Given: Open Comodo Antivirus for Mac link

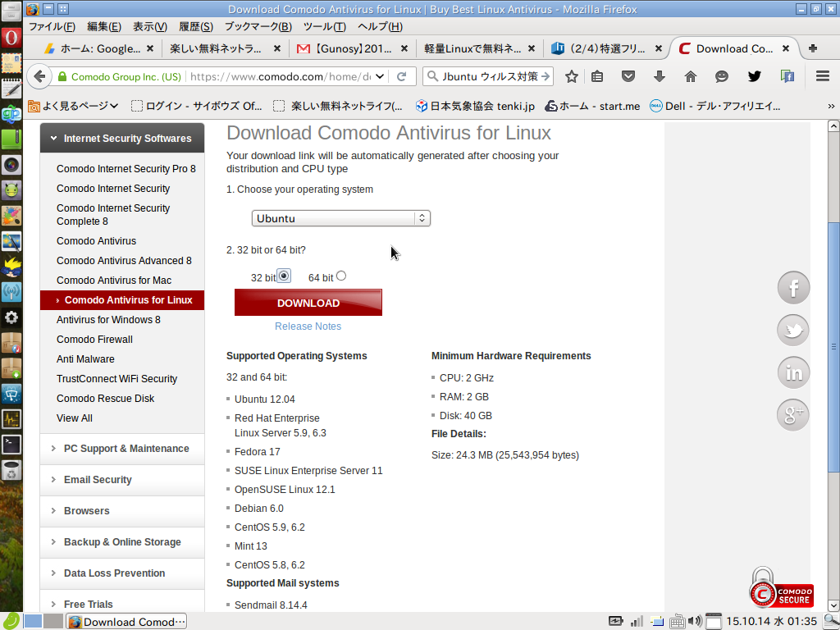Looking at the screenshot, I should pyautogui.click(x=114, y=281).
